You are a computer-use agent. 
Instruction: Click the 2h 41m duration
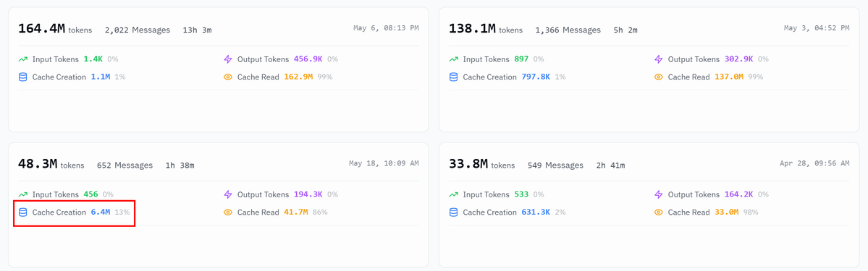[610, 165]
